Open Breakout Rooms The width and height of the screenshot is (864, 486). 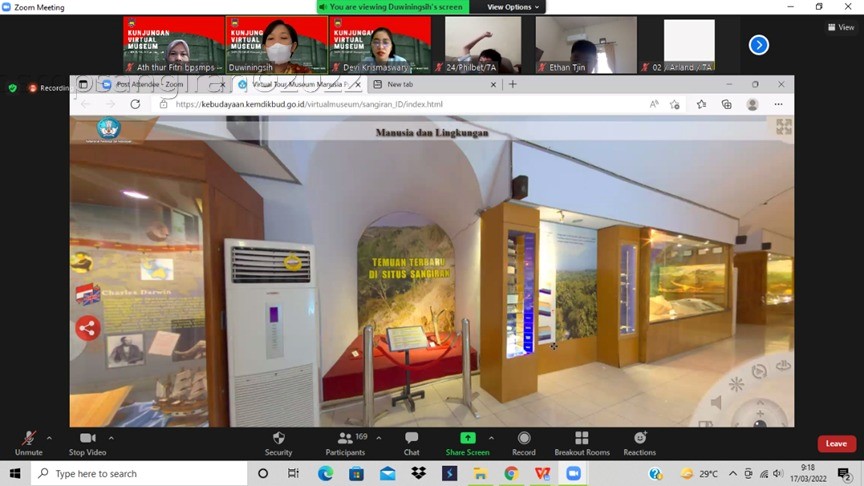[581, 439]
